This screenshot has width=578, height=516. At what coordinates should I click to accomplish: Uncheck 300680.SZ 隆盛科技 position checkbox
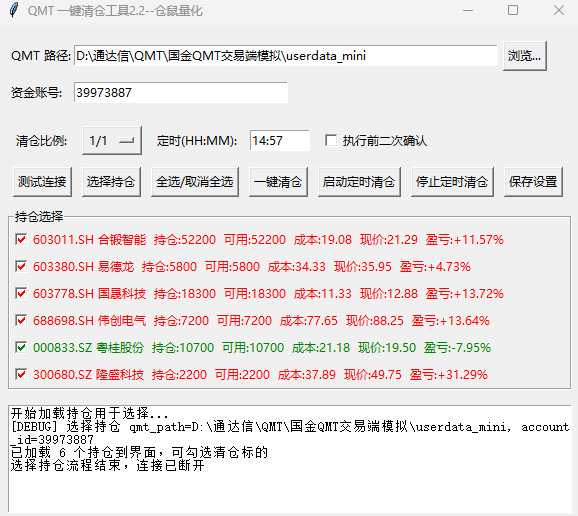(x=21, y=375)
